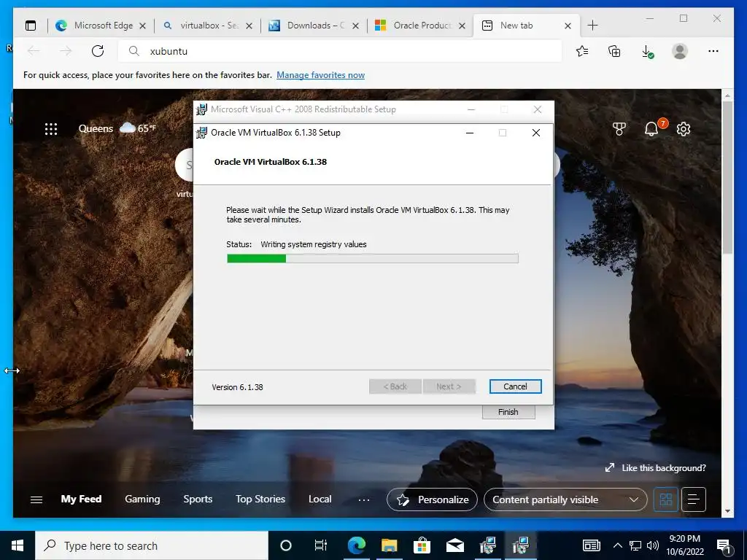Click the Personalize button

432,499
